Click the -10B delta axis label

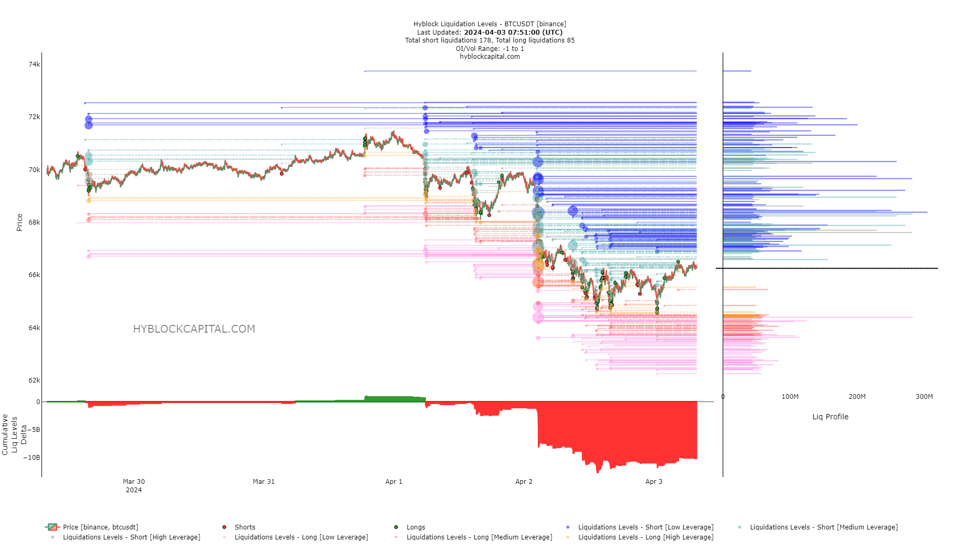pos(32,458)
